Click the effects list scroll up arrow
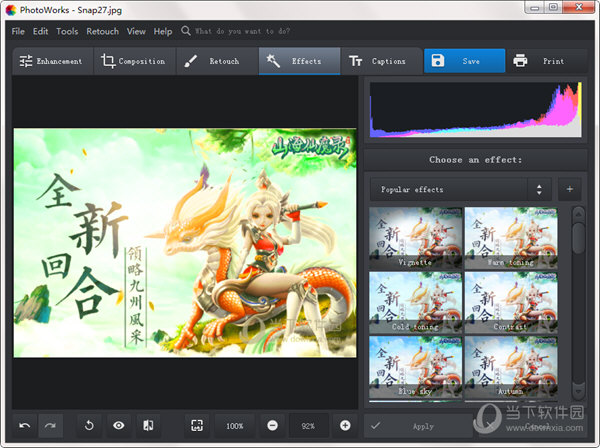 tap(579, 214)
